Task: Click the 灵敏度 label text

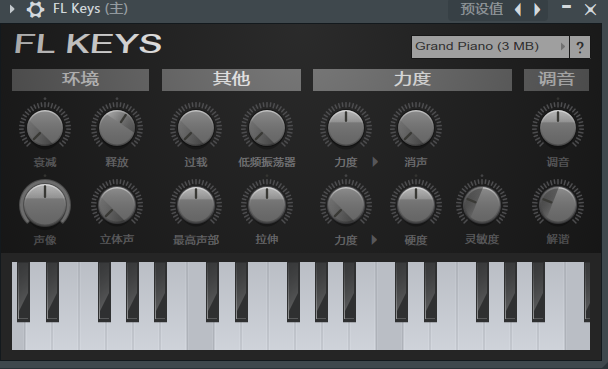Action: (x=482, y=239)
